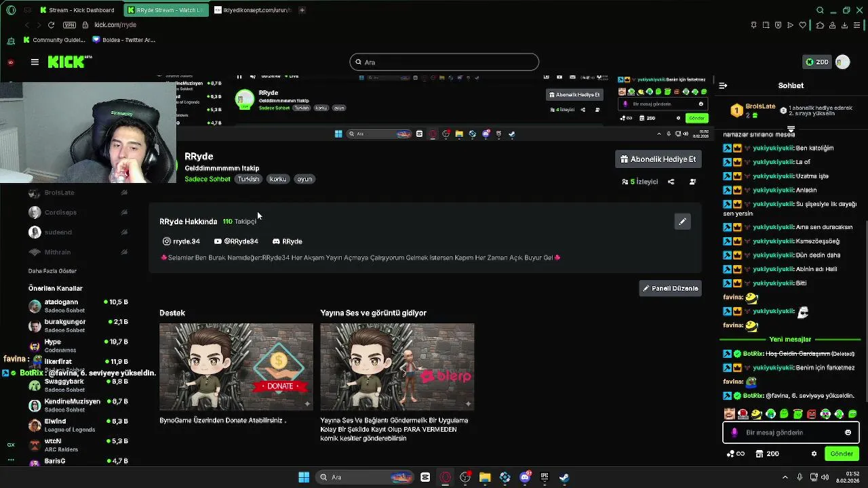The width and height of the screenshot is (868, 488).
Task: Click the pencil edit icon in the RRyde Hakkında panel
Action: [x=682, y=222]
